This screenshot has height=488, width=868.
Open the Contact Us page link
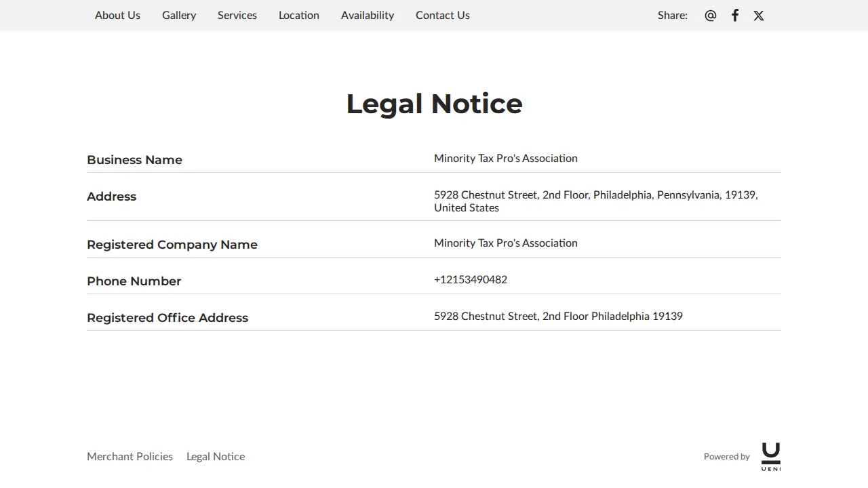pos(443,15)
